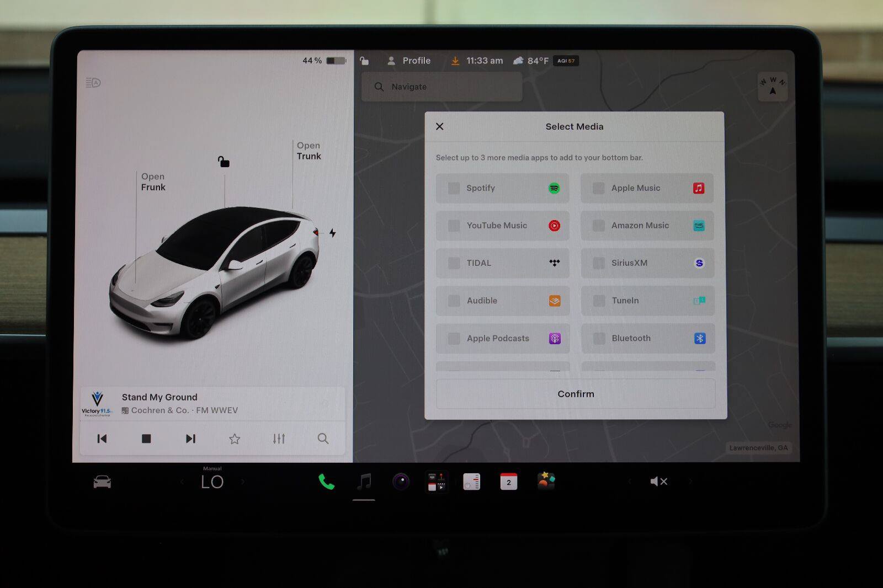Unmute the volume speaker icon
This screenshot has height=588, width=883.
pos(659,482)
